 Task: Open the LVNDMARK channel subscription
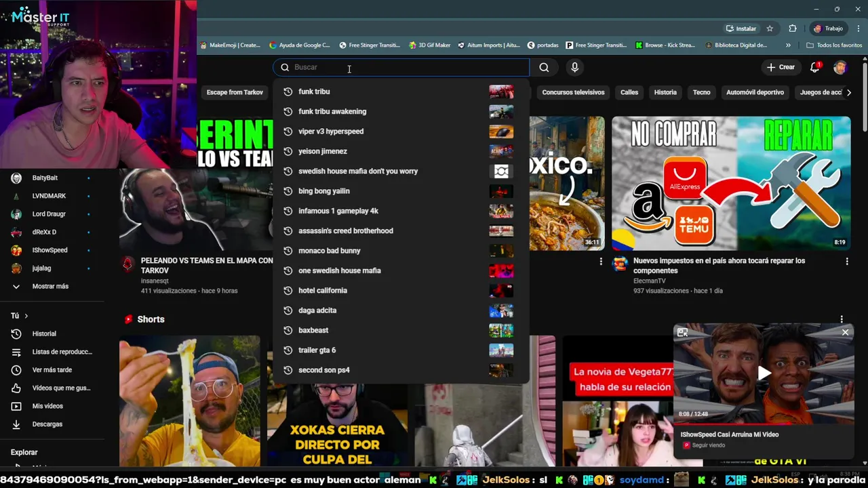point(50,196)
